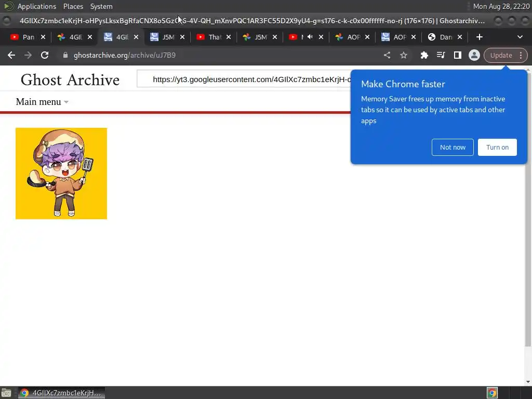Click the Chrome tray icon bottom-right

tap(492, 393)
